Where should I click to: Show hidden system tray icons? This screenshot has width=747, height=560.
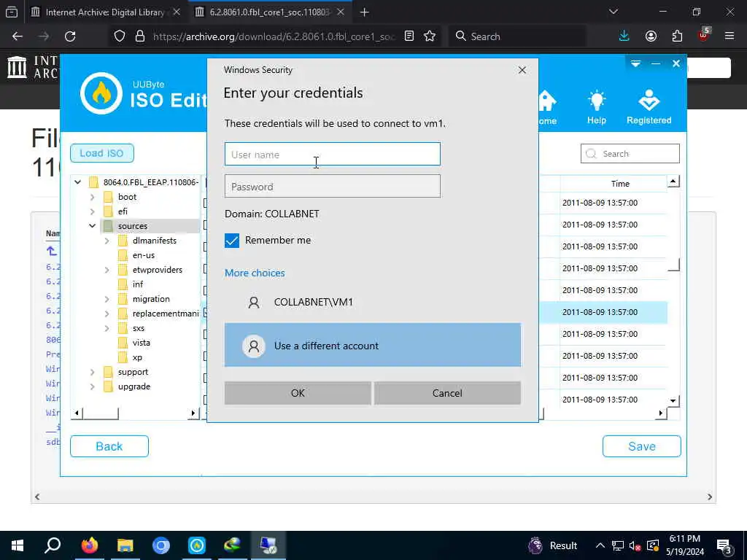[x=600, y=545]
